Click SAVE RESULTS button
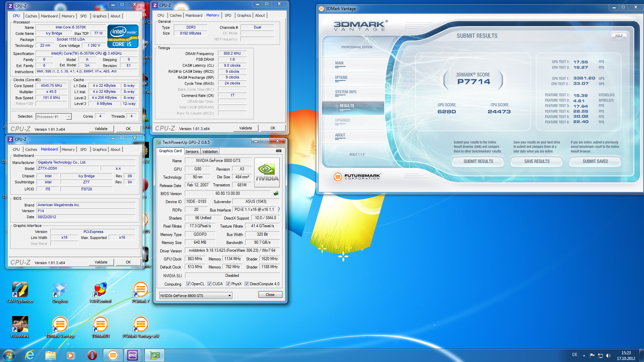This screenshot has height=362, width=644. [537, 162]
